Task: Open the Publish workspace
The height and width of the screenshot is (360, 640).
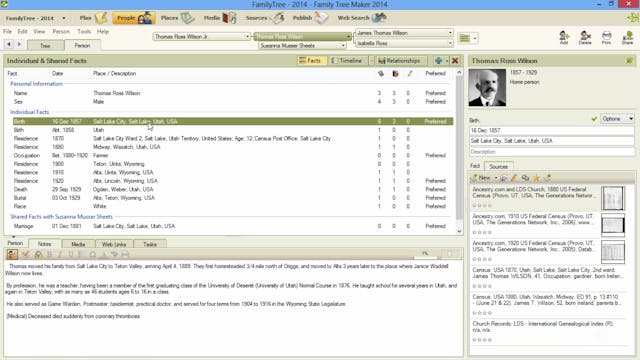Action: [x=310, y=18]
